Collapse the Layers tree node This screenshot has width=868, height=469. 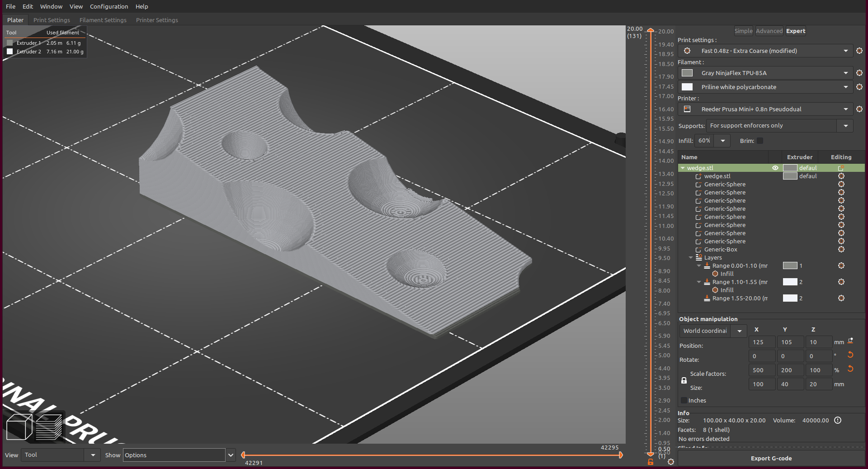click(691, 258)
